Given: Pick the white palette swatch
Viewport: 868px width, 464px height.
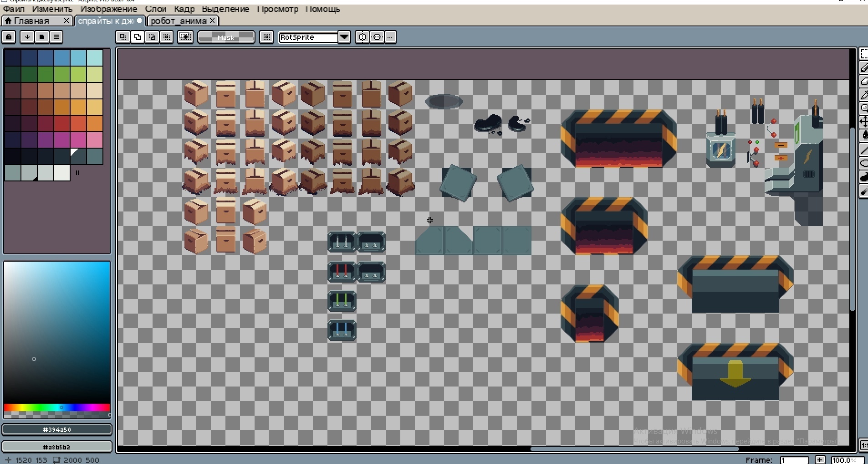Looking at the screenshot, I should click(x=62, y=173).
